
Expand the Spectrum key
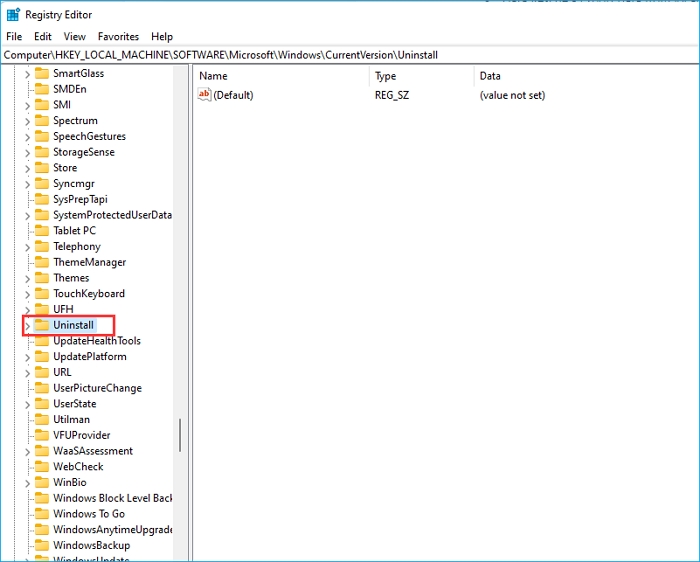point(27,121)
